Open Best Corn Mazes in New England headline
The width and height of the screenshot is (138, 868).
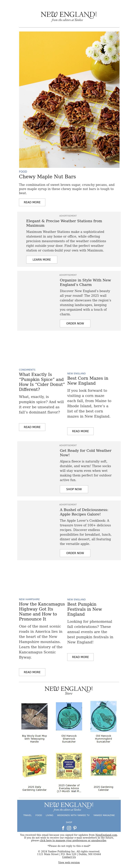tap(88, 381)
